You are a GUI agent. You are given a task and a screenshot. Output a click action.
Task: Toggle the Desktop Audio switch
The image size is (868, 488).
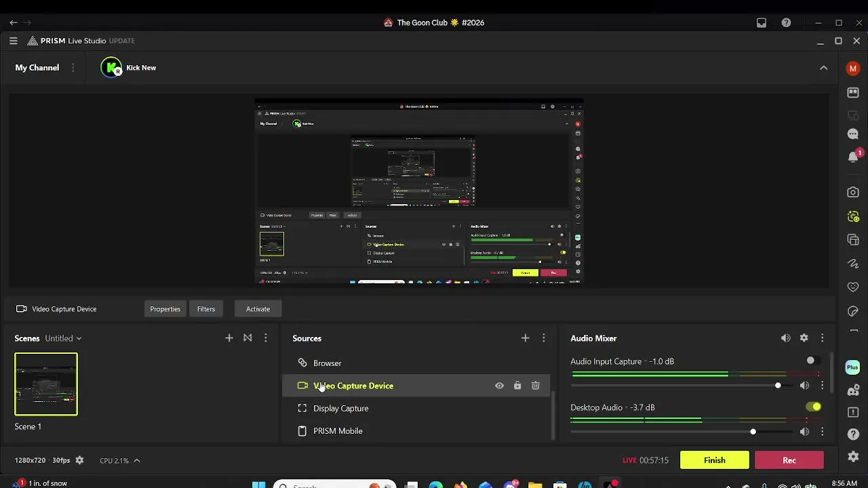(813, 407)
